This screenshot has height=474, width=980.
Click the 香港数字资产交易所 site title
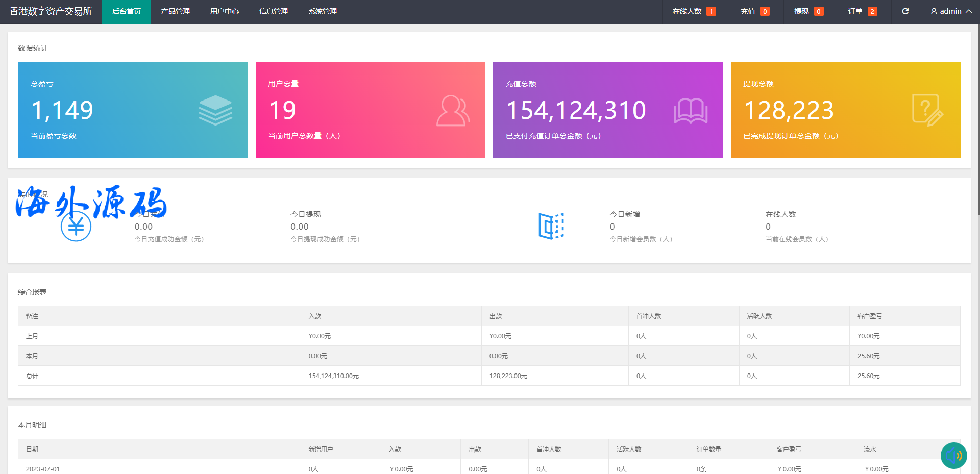tap(51, 11)
